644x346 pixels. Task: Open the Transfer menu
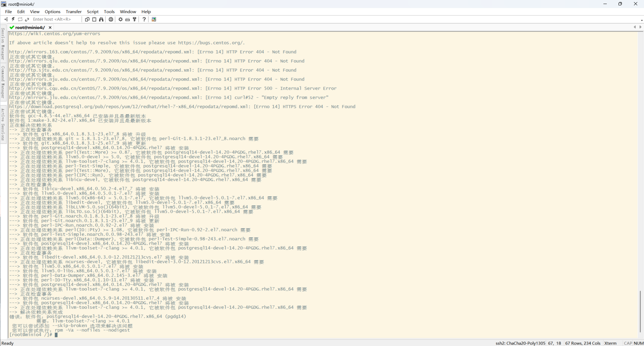[74, 12]
